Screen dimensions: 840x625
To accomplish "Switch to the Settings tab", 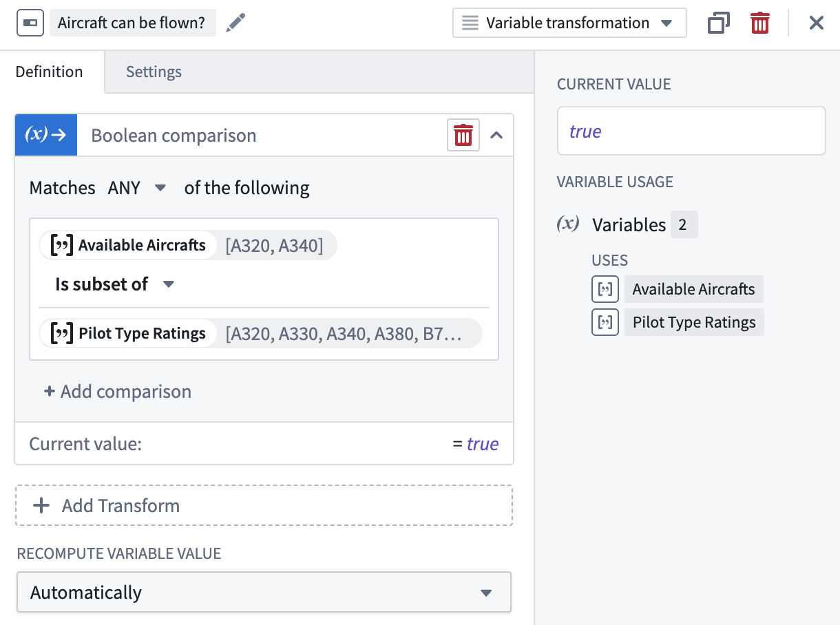I will pos(154,72).
